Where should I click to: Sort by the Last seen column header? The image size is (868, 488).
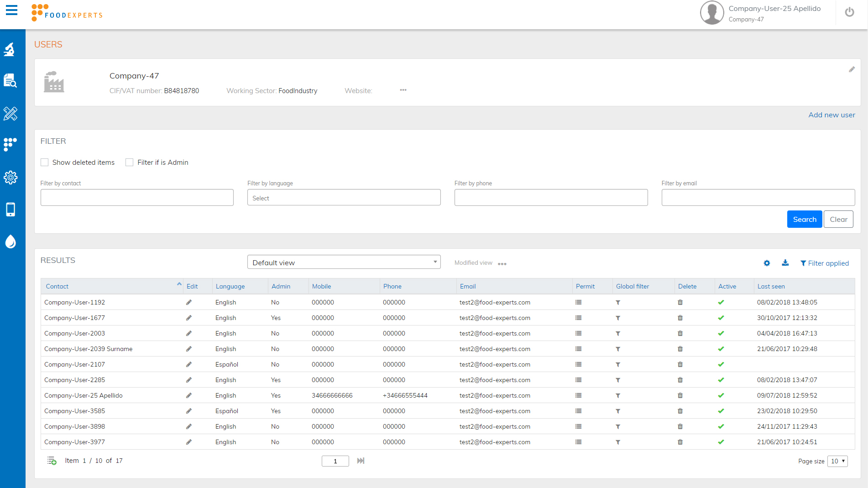tap(771, 286)
